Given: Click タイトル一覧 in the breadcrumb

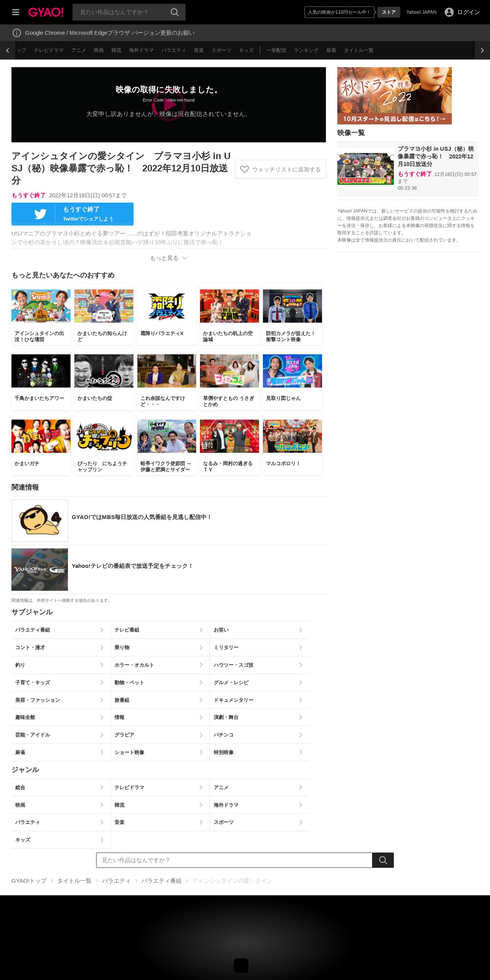Looking at the screenshot, I should coord(74,881).
